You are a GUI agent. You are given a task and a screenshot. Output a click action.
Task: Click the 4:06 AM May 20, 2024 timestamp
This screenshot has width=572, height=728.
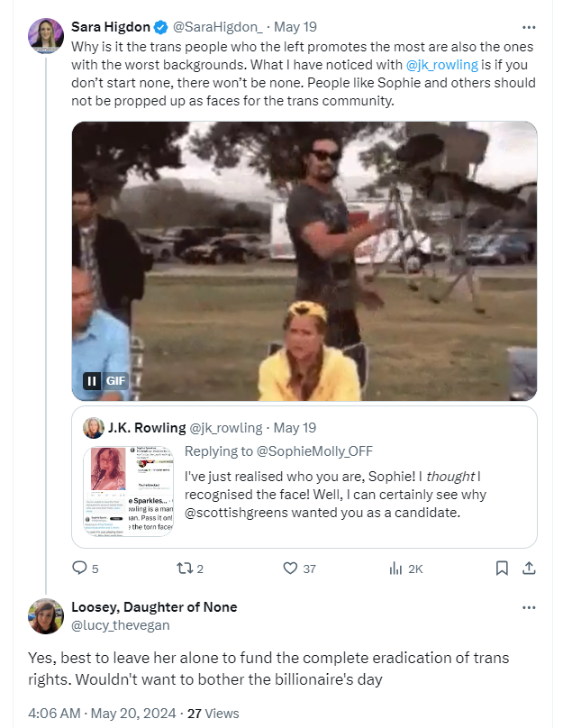click(102, 714)
